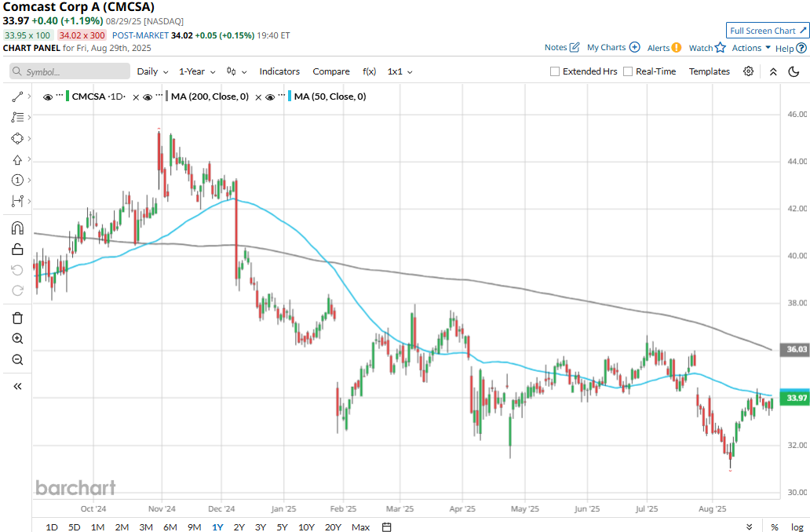Select the trend line drawing tool
This screenshot has width=810, height=532.
tap(17, 97)
